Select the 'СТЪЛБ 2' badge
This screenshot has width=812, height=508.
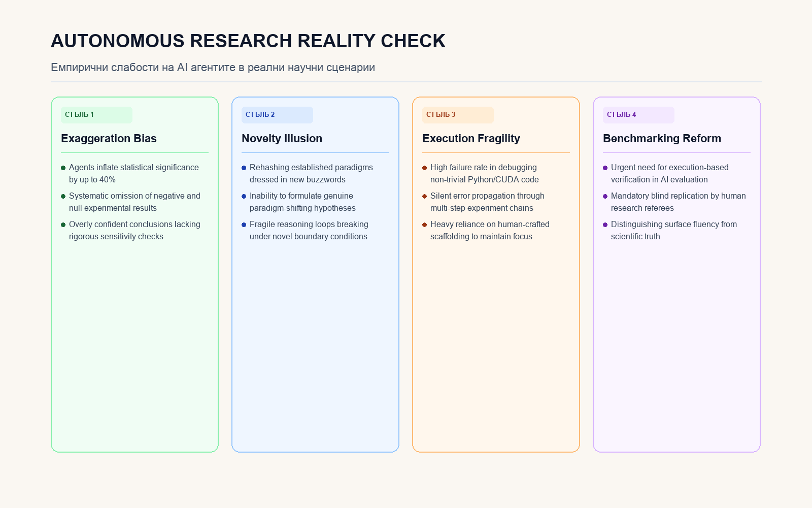277,115
